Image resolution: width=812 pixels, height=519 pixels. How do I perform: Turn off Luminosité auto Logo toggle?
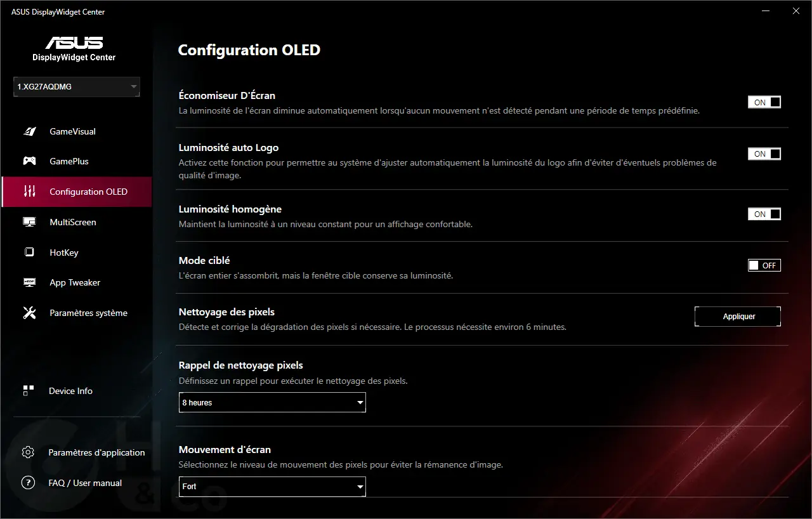click(x=764, y=154)
